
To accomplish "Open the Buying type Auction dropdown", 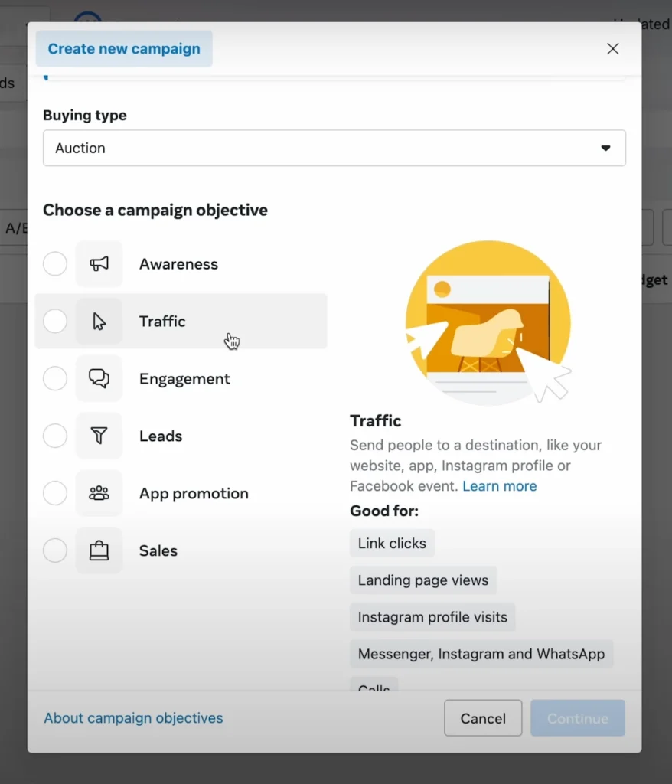I will pyautogui.click(x=334, y=148).
